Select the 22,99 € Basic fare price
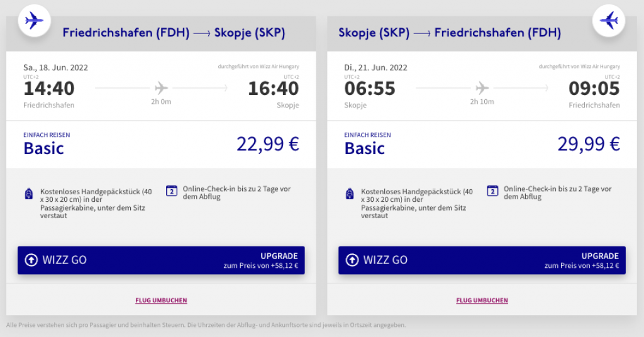The height and width of the screenshot is (337, 644). click(267, 145)
